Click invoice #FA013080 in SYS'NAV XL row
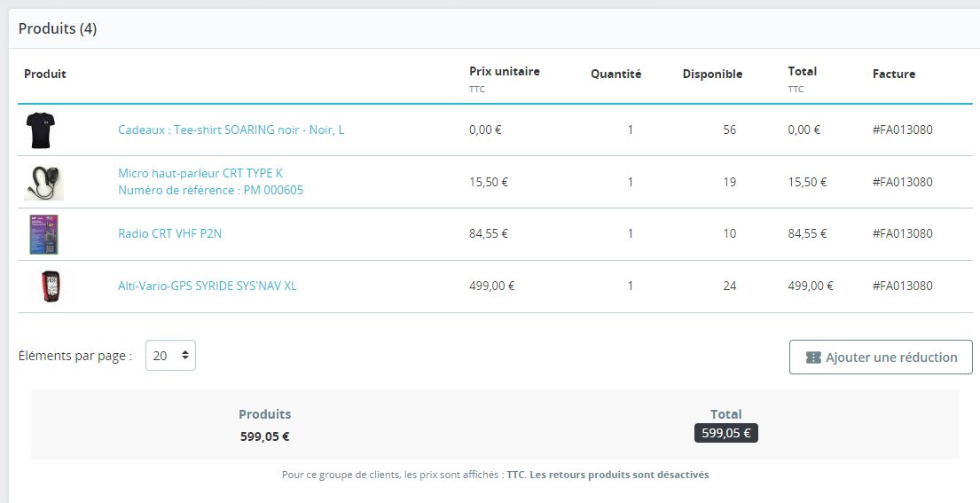The image size is (980, 503). [903, 287]
